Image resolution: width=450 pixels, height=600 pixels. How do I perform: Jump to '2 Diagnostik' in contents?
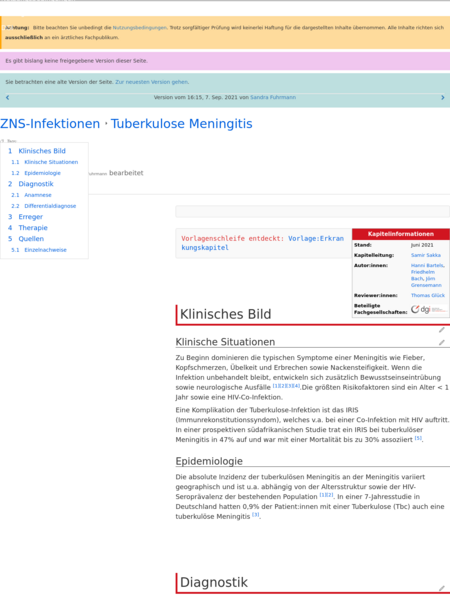pyautogui.click(x=31, y=184)
